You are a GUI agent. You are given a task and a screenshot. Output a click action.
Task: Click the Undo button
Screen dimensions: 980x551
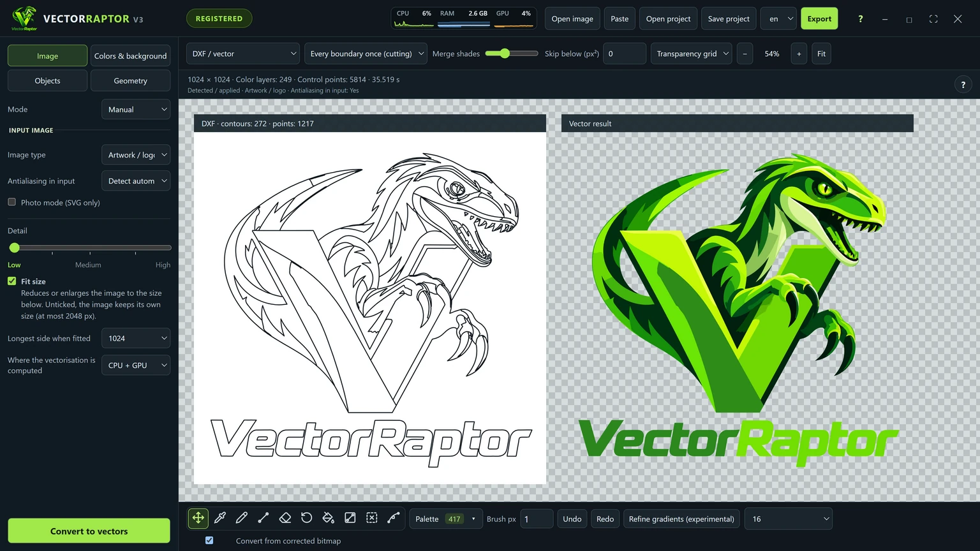(572, 518)
